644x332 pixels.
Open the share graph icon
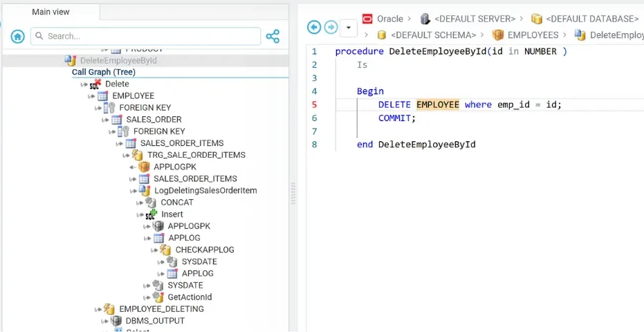point(273,36)
